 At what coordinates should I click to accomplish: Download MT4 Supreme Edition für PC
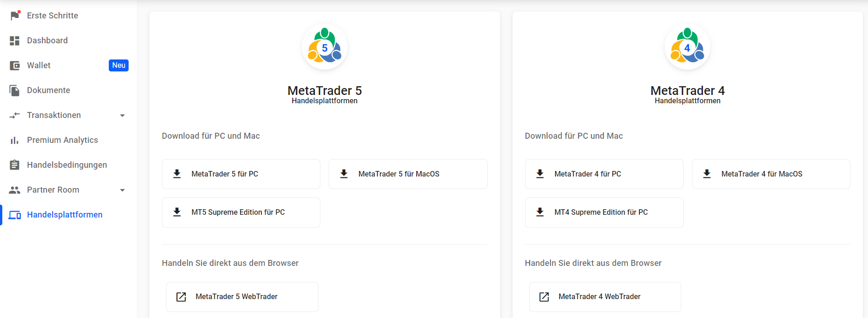[x=604, y=212]
